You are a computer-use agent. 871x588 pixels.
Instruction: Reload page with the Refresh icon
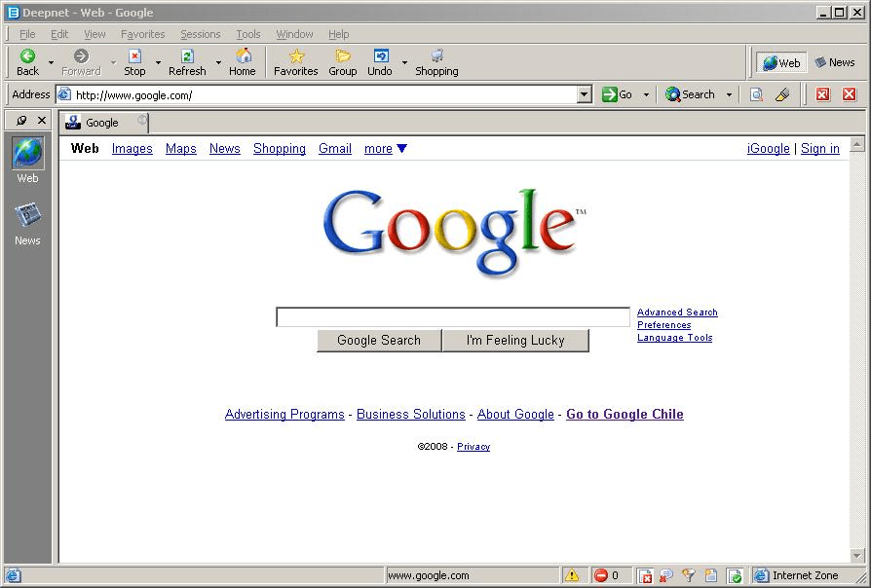(187, 56)
